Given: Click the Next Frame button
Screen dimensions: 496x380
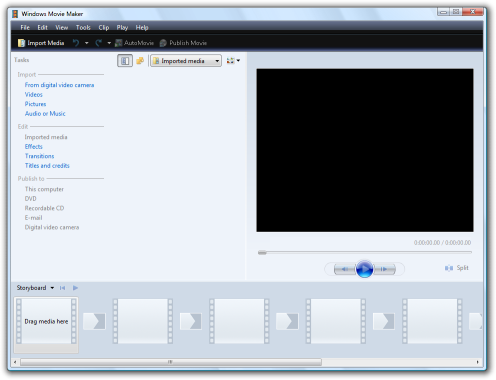Looking at the screenshot, I should tap(384, 269).
